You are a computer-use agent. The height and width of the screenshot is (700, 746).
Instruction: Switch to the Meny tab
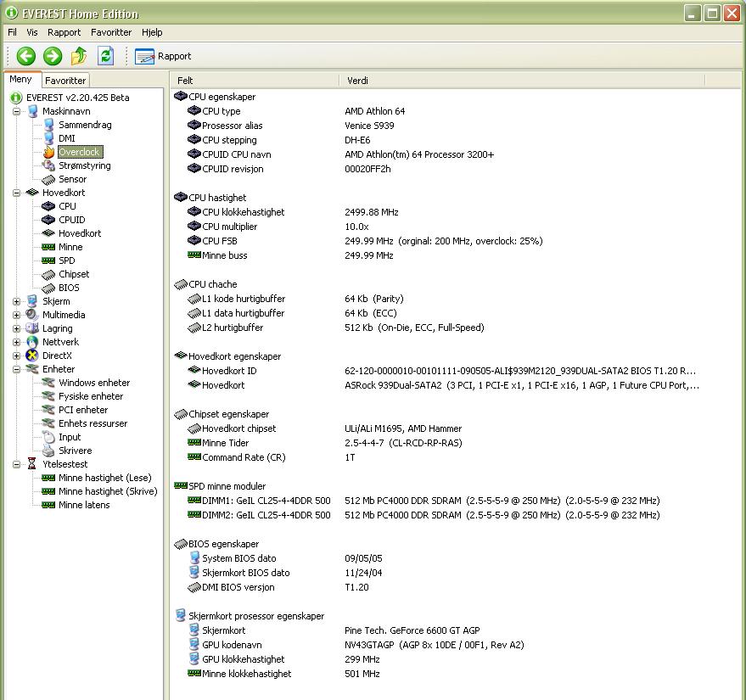pyautogui.click(x=21, y=80)
